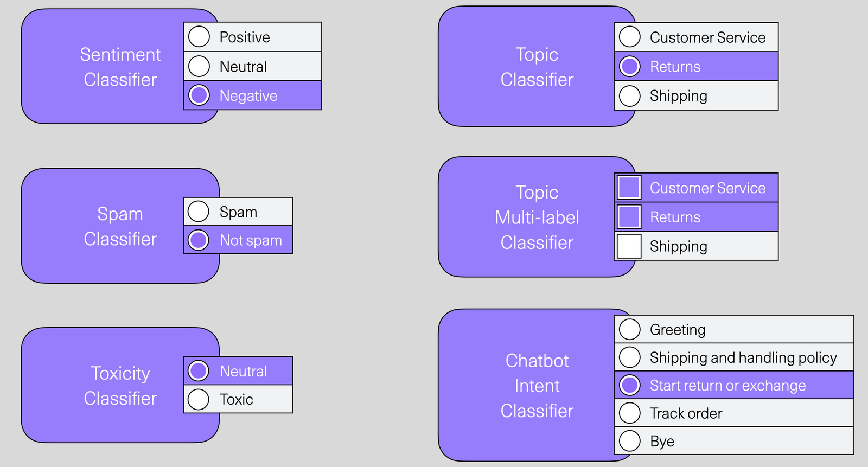Click the Chatbot Intent Classifier block

point(537,386)
